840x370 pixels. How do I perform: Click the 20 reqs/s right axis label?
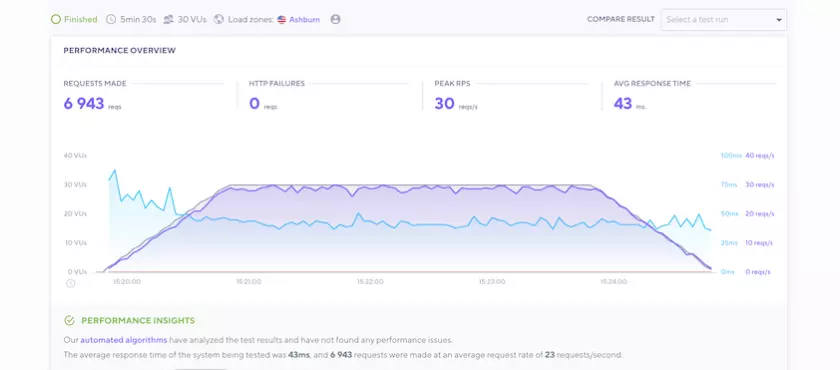click(x=760, y=214)
